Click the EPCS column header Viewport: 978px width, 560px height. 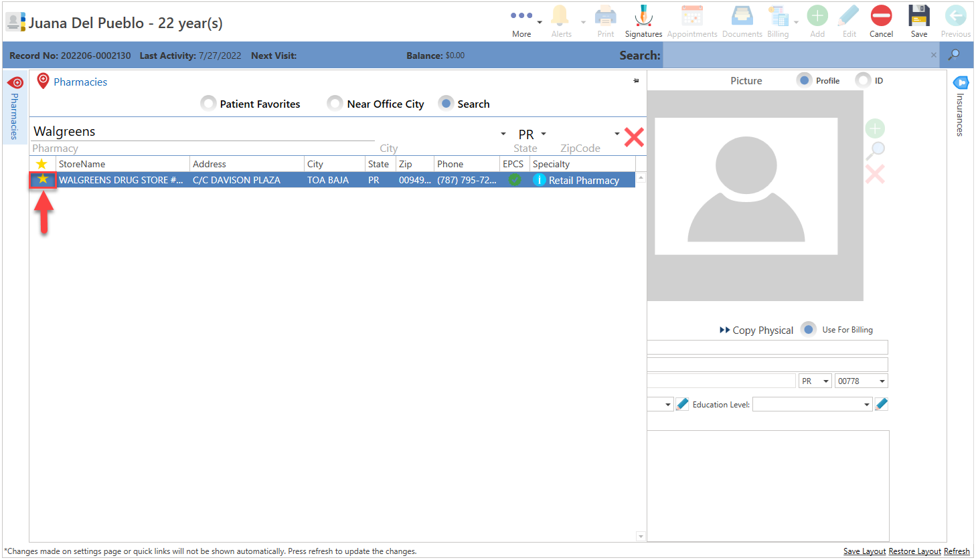click(x=514, y=164)
